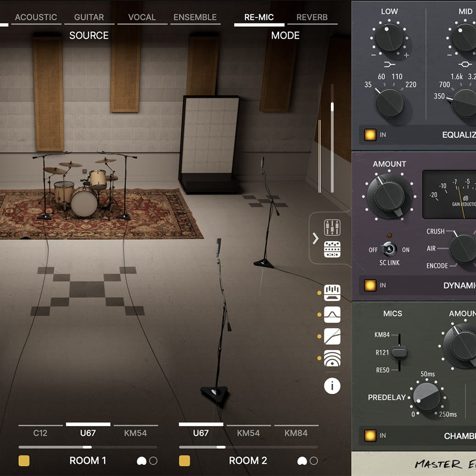Select the effects rack icon

[x=332, y=248]
